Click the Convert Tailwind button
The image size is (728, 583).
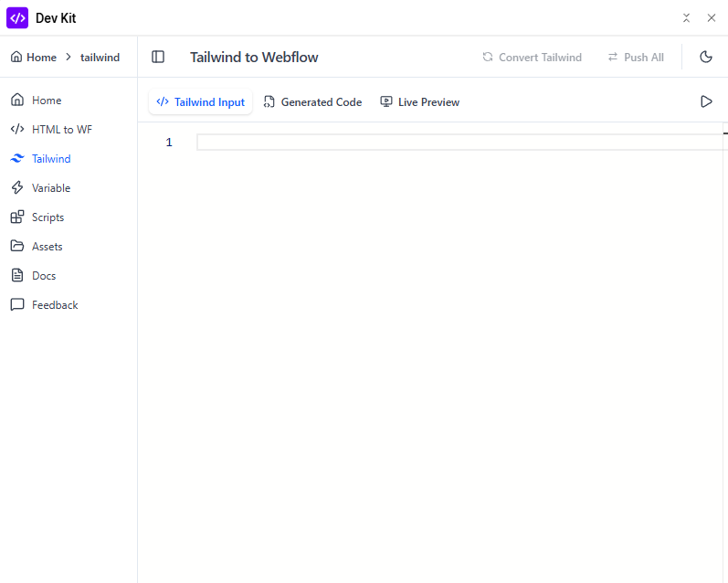click(x=533, y=58)
